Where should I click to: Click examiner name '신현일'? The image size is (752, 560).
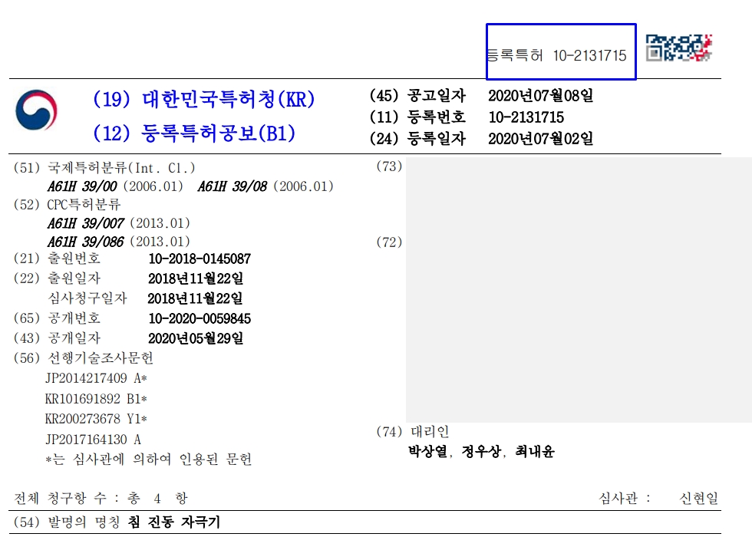[x=699, y=498]
